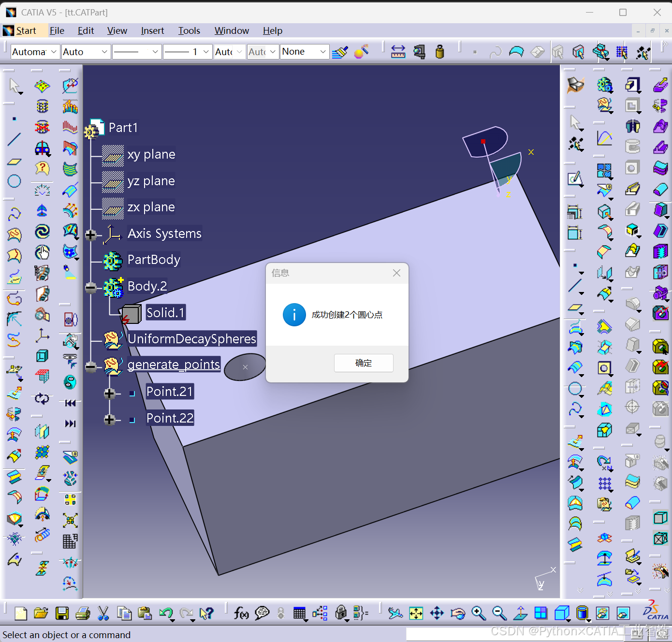
Task: Open the Edit menu
Action: pyautogui.click(x=86, y=30)
